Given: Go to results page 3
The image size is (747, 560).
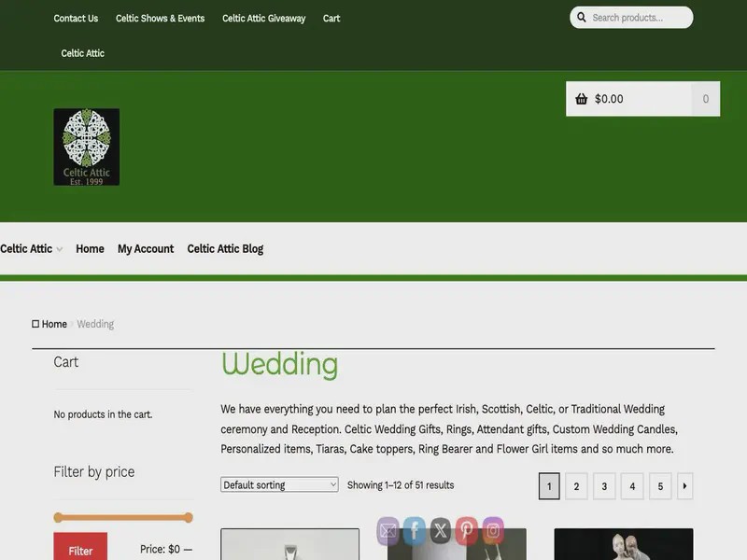Looking at the screenshot, I should pyautogui.click(x=604, y=486).
